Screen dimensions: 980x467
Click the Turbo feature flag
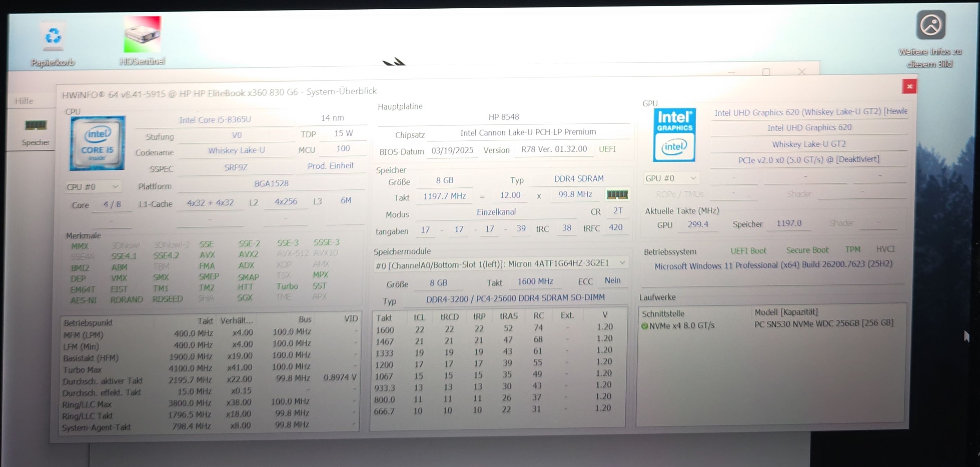(x=287, y=286)
